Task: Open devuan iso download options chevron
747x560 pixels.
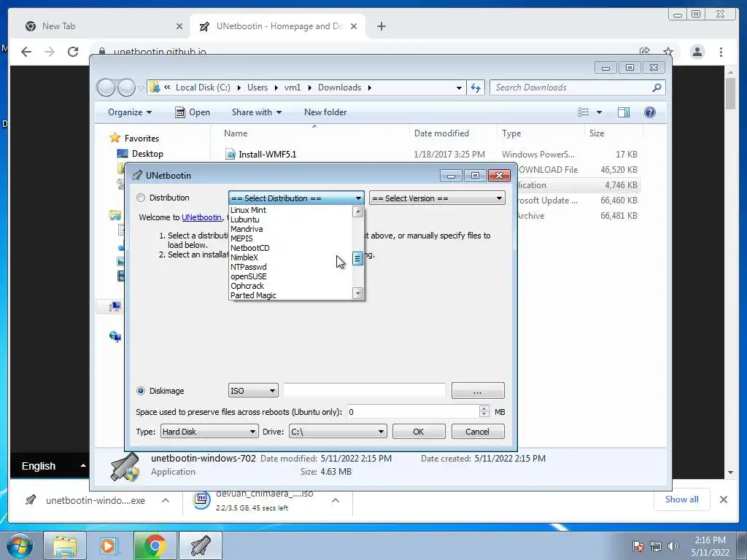Action: (335, 500)
